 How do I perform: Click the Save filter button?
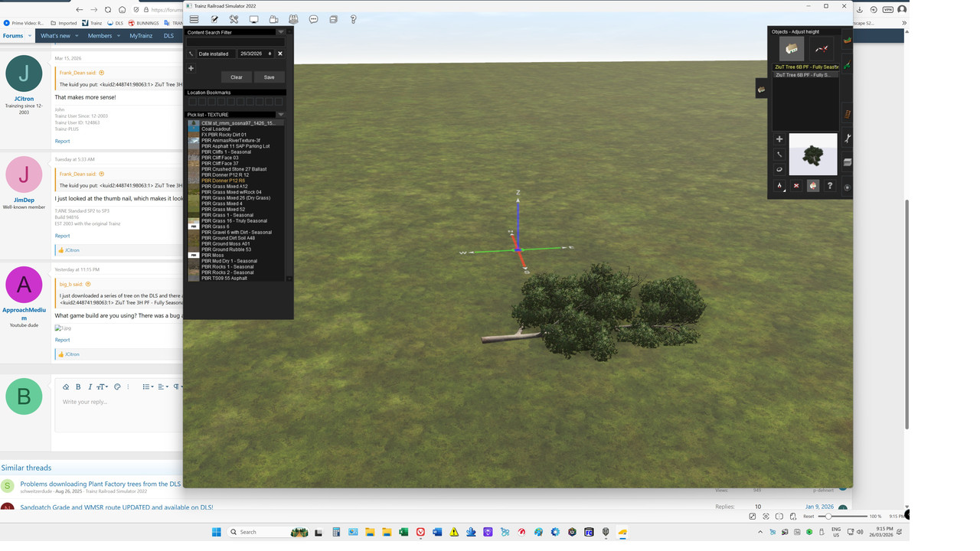[x=269, y=77]
